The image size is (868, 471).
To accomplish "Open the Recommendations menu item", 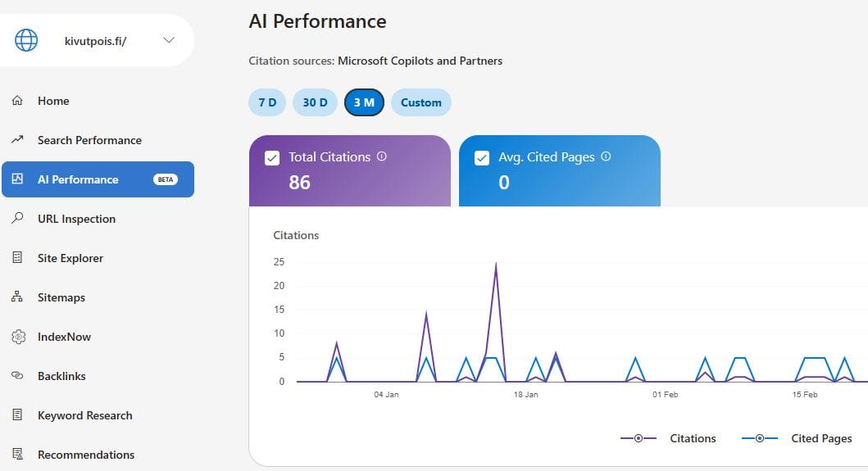I will (86, 455).
